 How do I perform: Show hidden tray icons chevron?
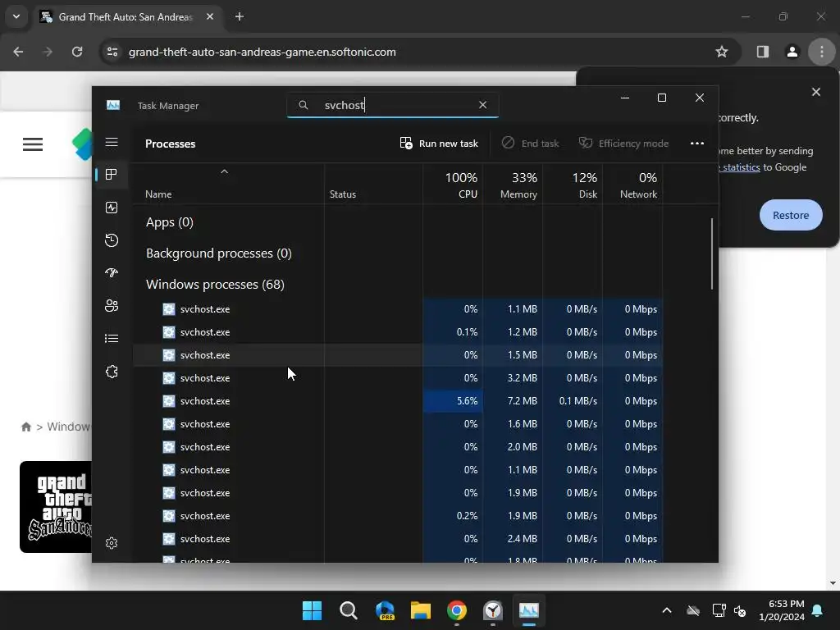pyautogui.click(x=666, y=610)
